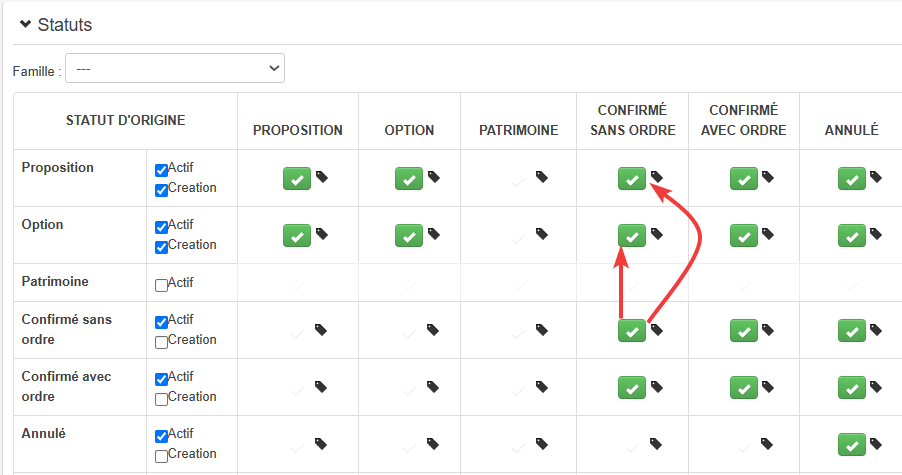Check Creation for Confirmé sans ordre
Screen dimensions: 902x475
(x=161, y=341)
